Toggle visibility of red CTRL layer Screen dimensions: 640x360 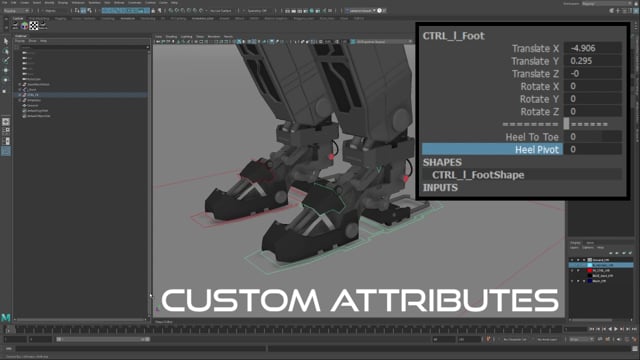click(x=572, y=271)
